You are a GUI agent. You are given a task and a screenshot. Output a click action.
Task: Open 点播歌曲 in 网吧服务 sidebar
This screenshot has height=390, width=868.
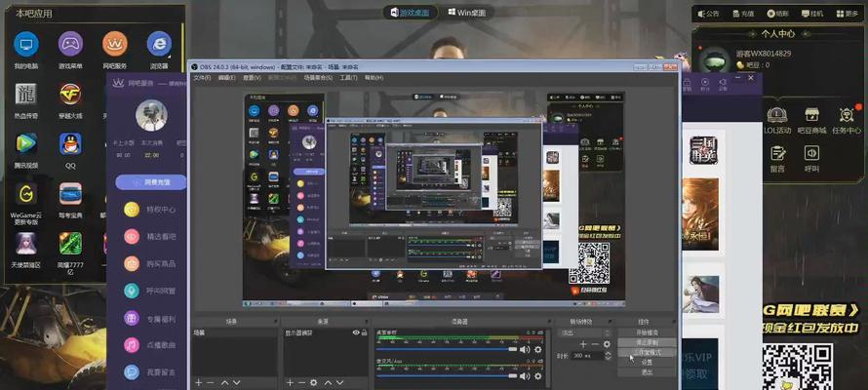click(x=150, y=345)
